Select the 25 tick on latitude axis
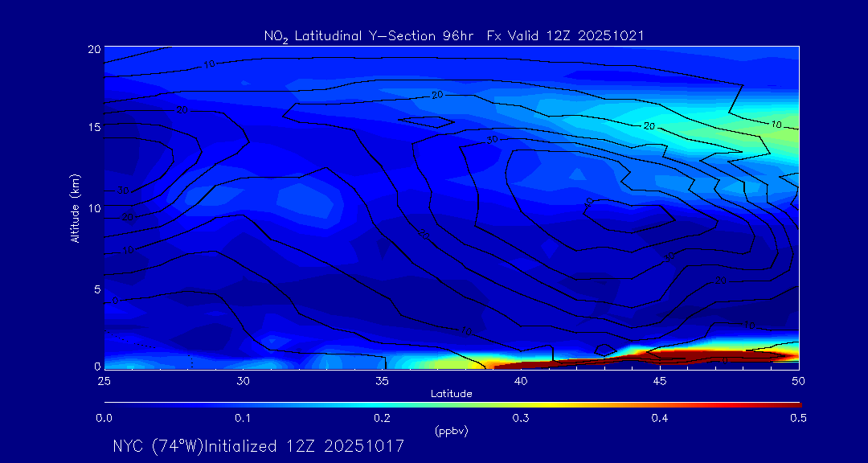This screenshot has height=463, width=868. pos(104,379)
